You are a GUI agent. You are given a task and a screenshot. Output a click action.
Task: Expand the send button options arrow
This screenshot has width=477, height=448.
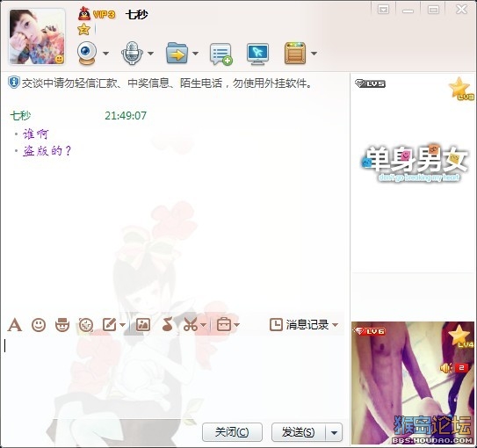click(x=334, y=432)
